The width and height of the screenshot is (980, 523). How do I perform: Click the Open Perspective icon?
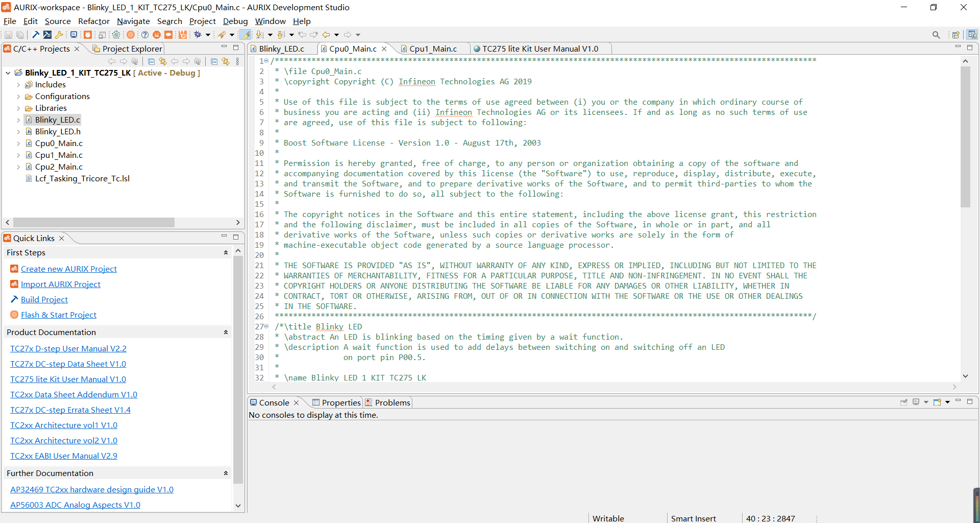pos(955,35)
